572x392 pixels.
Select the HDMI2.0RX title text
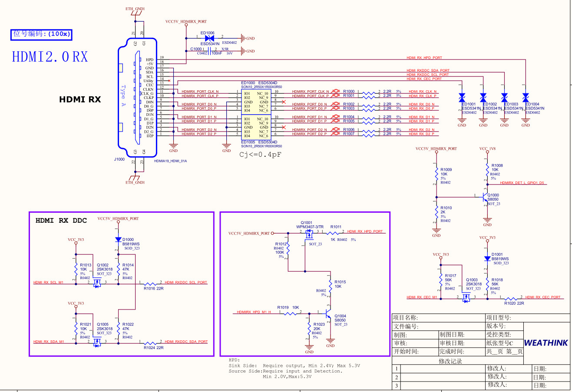coord(50,57)
